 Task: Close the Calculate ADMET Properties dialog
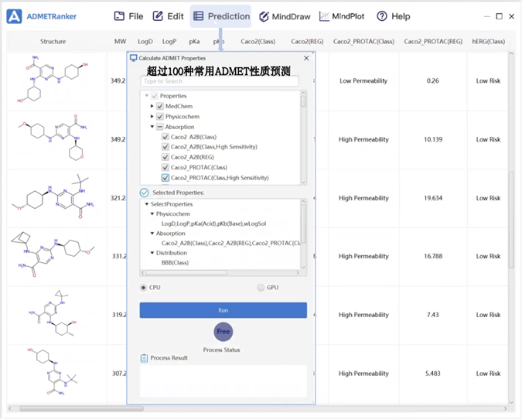(306, 58)
